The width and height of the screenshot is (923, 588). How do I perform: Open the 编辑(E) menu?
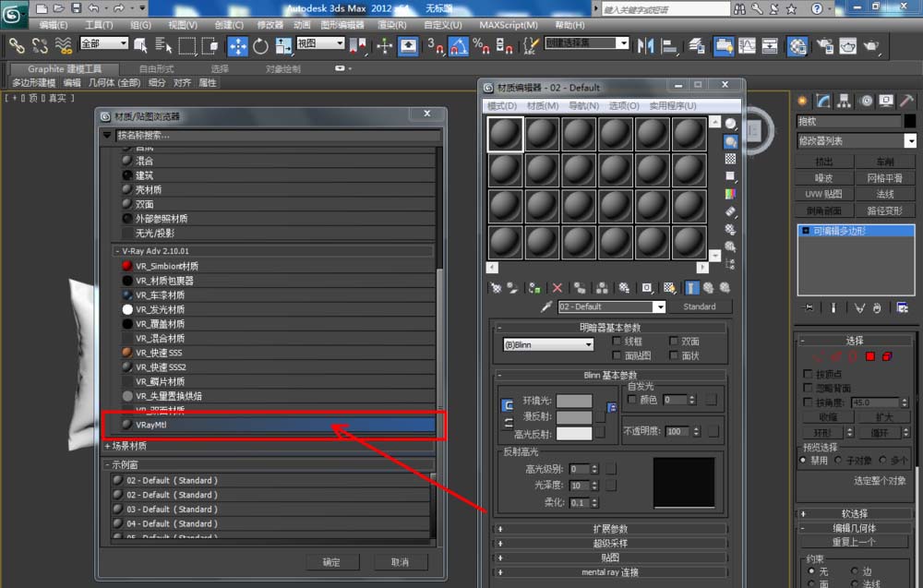(x=53, y=25)
